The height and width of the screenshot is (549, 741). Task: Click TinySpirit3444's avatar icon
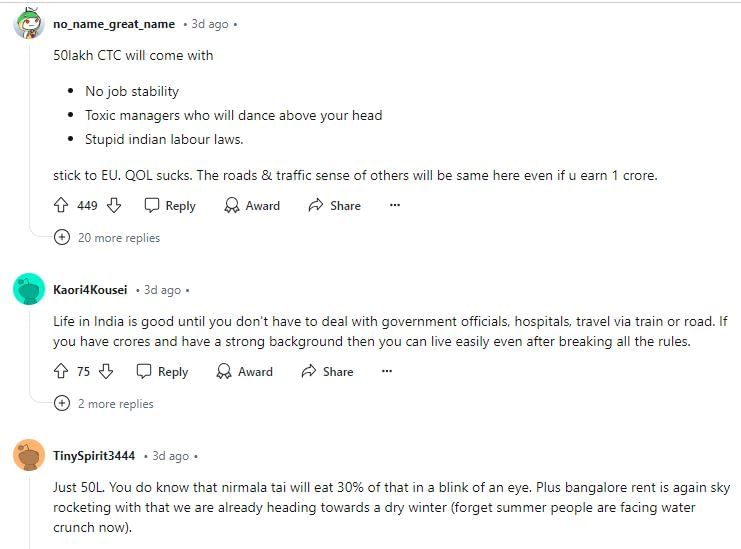[x=28, y=455]
